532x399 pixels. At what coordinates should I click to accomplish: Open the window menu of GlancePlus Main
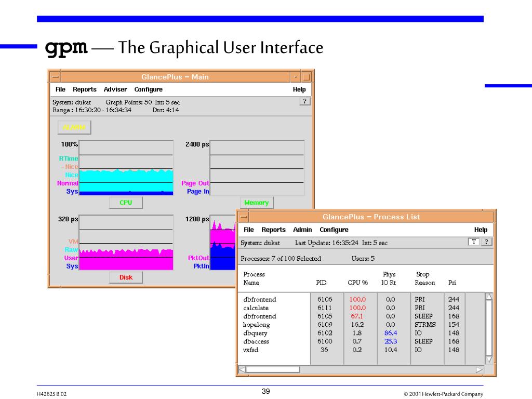pyautogui.click(x=56, y=77)
